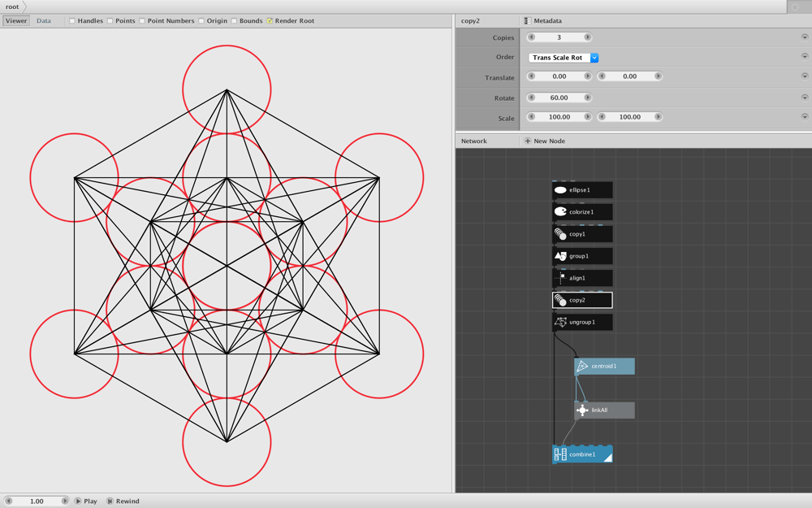Click the New Node button
The image size is (812, 508).
[544, 141]
